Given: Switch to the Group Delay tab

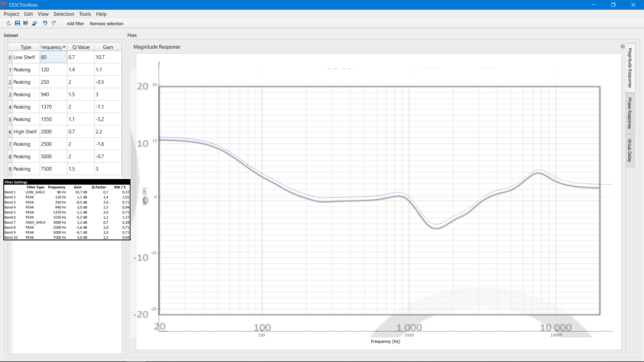Looking at the screenshot, I should coord(630,150).
